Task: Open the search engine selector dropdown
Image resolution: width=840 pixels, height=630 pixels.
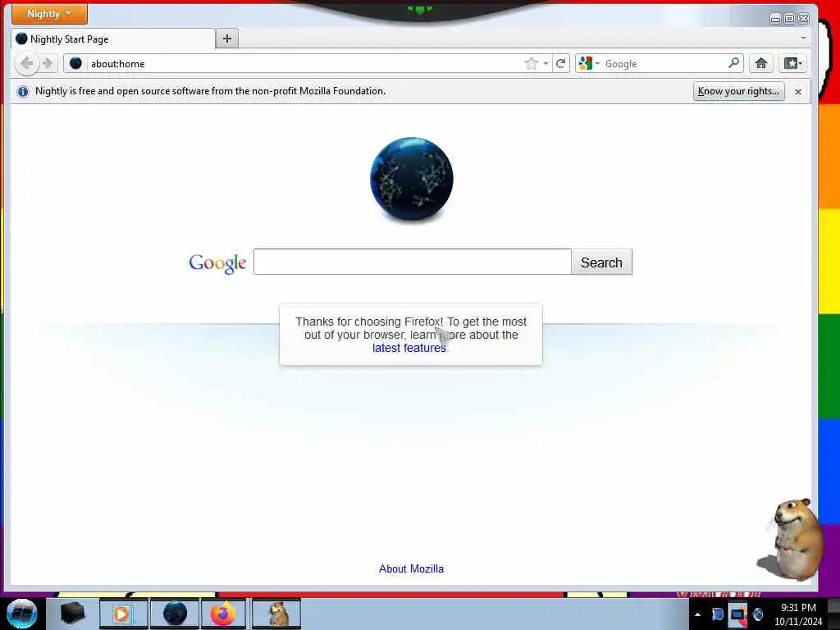Action: [x=589, y=63]
